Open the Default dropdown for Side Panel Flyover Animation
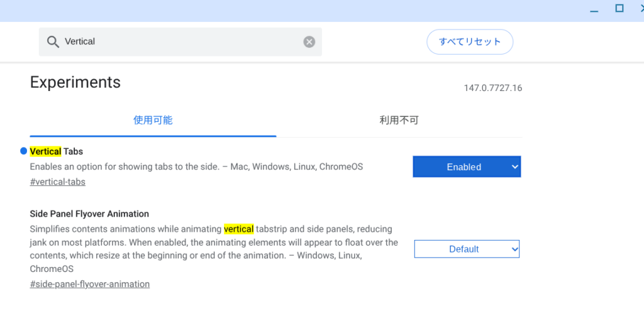The width and height of the screenshot is (644, 336). (x=467, y=249)
